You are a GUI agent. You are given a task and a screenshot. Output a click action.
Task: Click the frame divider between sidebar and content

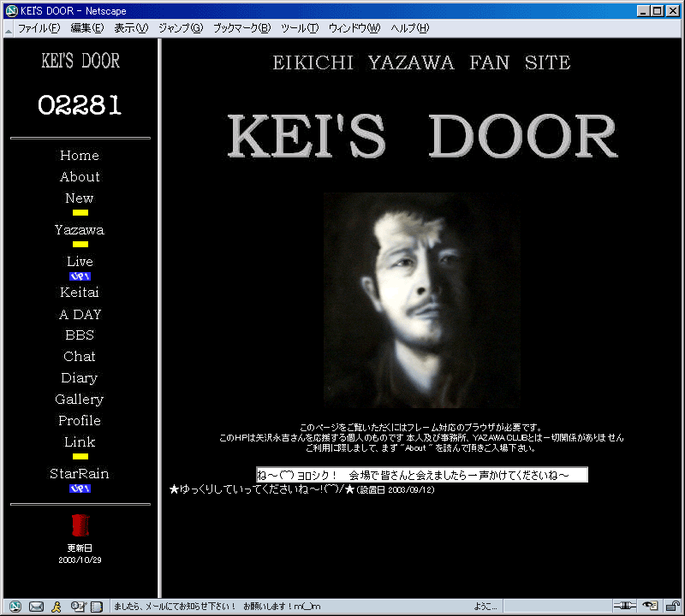159,318
